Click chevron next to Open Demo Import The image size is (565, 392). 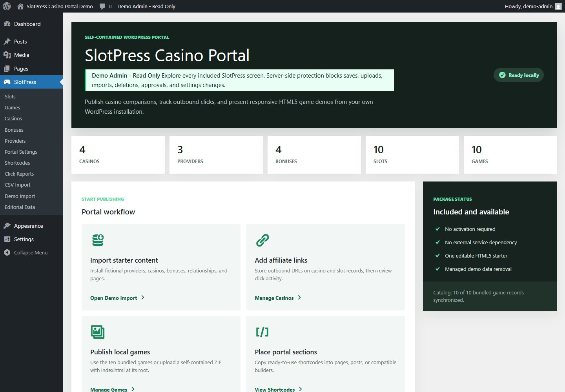click(x=143, y=298)
